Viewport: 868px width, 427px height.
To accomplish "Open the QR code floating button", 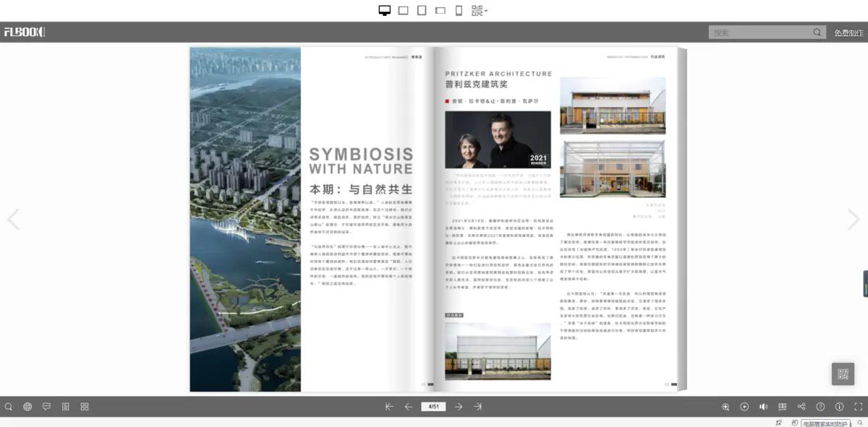I will point(843,374).
